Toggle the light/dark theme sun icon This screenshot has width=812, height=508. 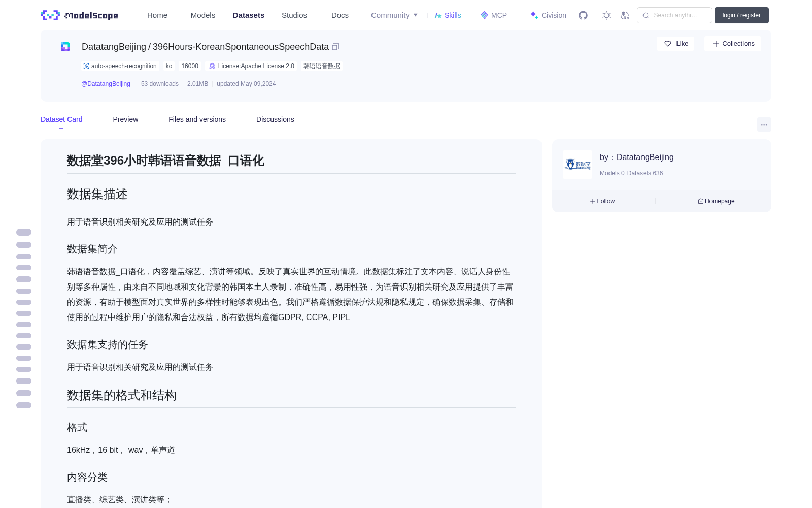tap(606, 15)
